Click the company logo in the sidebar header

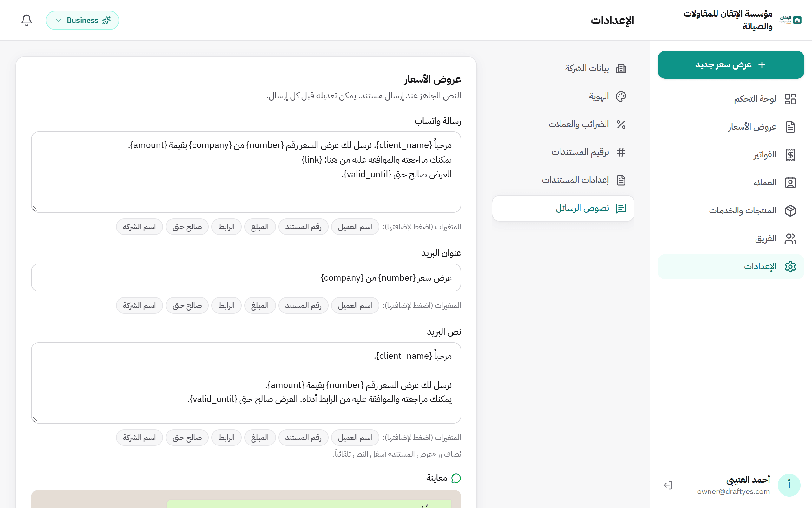pos(790,20)
